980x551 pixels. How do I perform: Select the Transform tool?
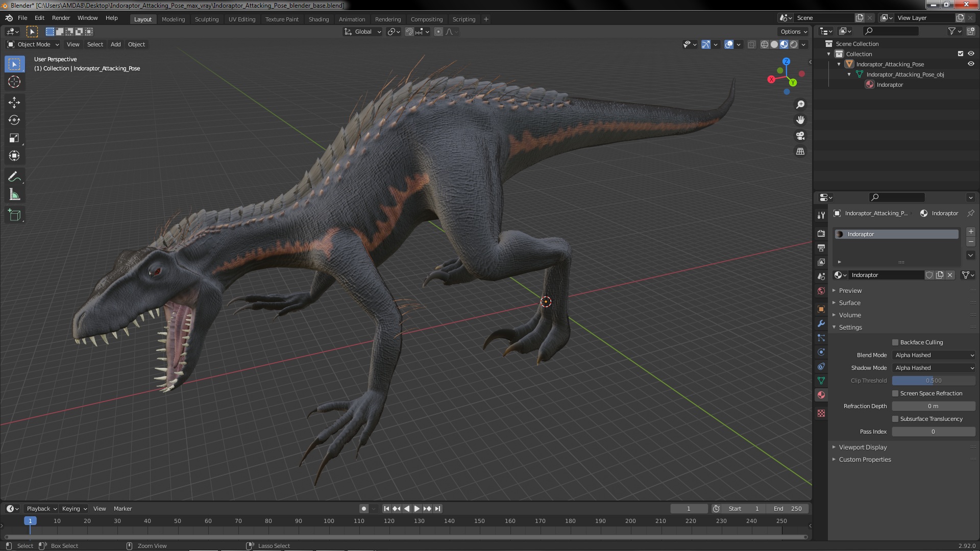14,156
